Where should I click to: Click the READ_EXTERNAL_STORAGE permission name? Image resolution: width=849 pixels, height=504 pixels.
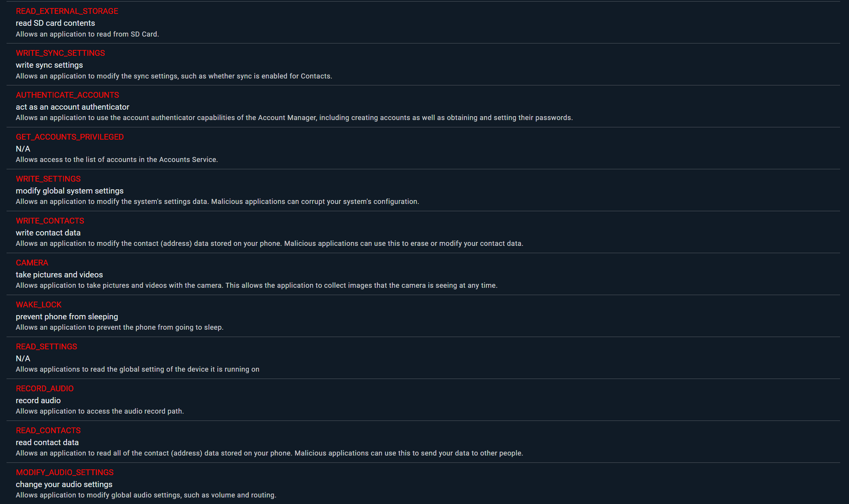click(x=67, y=11)
